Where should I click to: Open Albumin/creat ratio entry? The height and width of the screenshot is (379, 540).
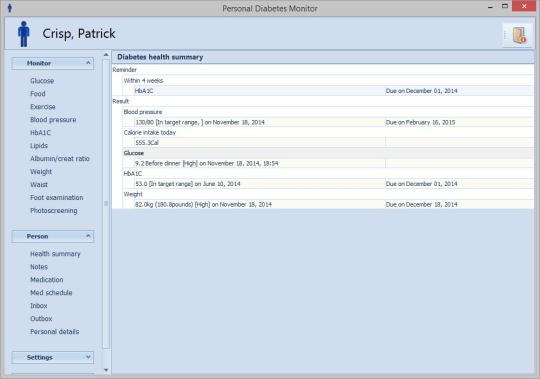pos(60,159)
